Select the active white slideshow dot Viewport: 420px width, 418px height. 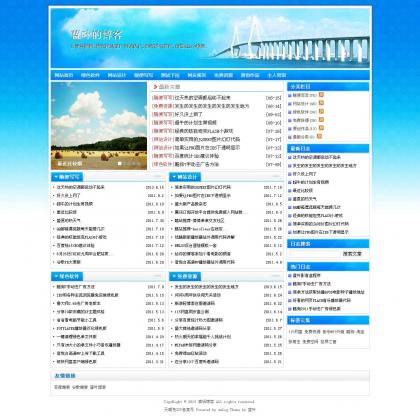tap(120, 163)
